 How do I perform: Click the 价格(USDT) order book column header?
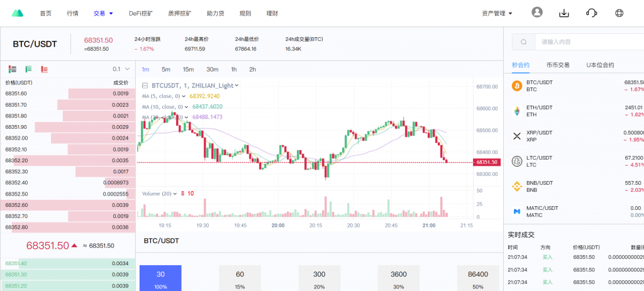19,82
